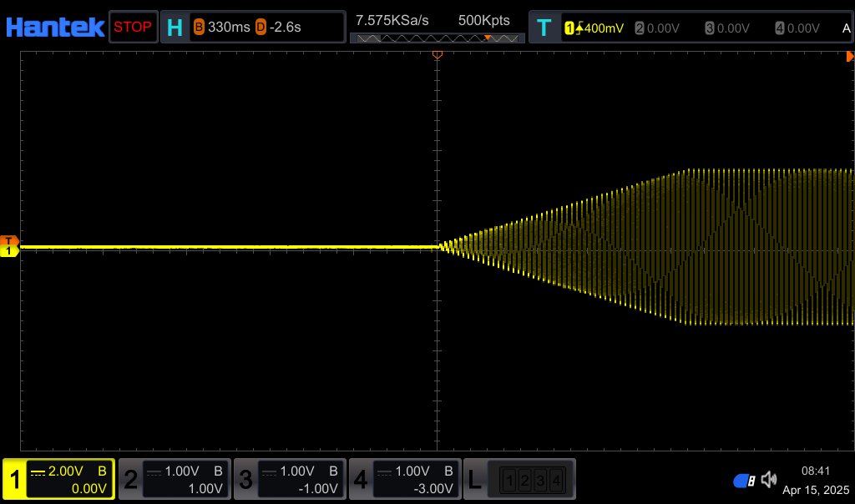Toggle channel 3 on
This screenshot has height=504, width=855.
(289, 479)
